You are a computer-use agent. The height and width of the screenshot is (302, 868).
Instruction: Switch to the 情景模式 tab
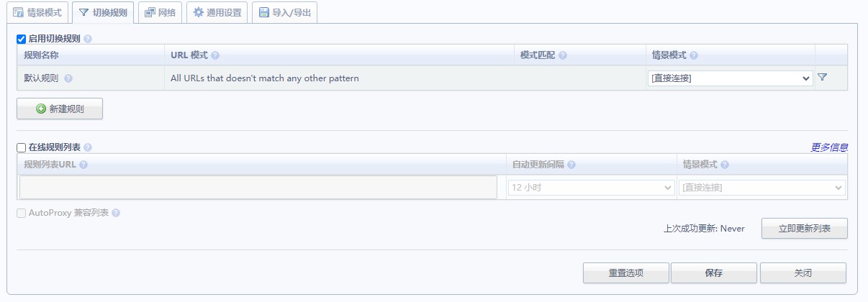click(x=37, y=12)
